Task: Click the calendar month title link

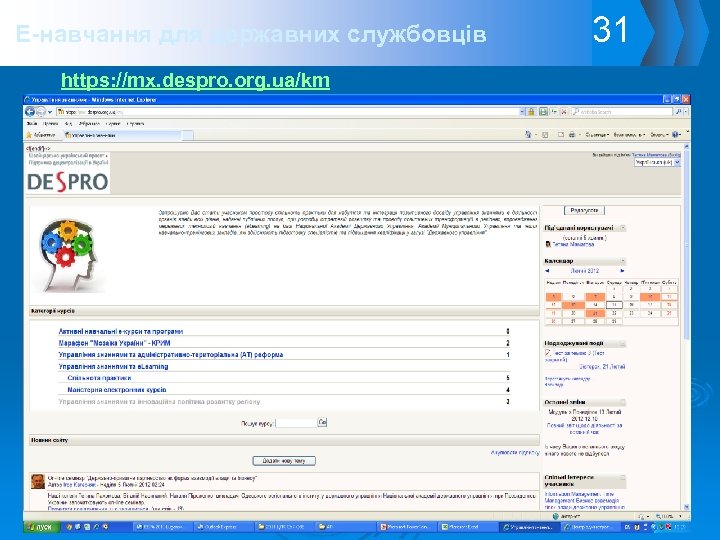Action: pyautogui.click(x=585, y=271)
